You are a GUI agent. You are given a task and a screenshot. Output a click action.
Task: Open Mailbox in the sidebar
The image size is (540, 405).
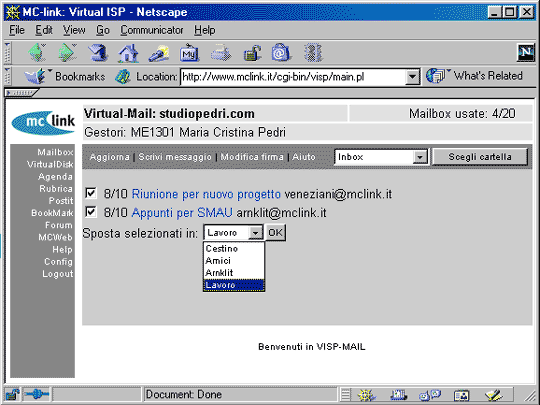point(55,152)
